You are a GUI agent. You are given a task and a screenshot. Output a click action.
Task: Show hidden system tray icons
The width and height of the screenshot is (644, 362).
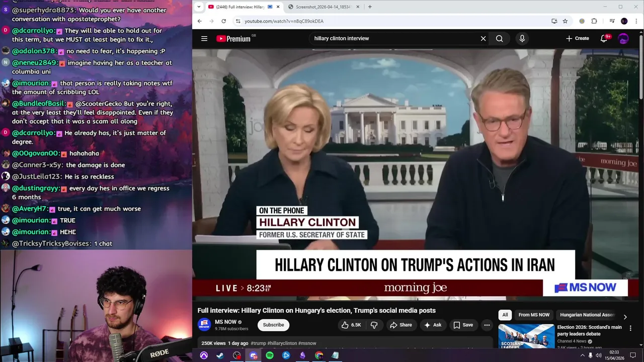point(582,355)
